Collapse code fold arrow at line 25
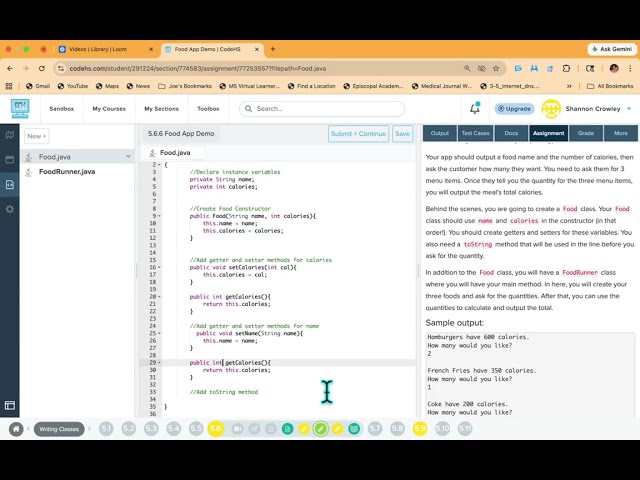This screenshot has width=640, height=480. [159, 333]
